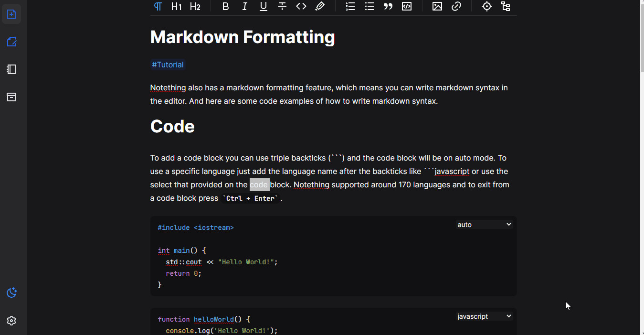This screenshot has height=335, width=644.
Task: Apply Heading 1 format
Action: coord(176,6)
